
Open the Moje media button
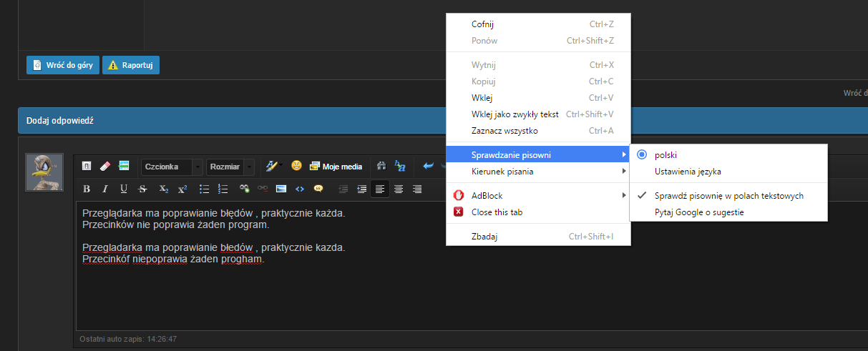click(336, 166)
